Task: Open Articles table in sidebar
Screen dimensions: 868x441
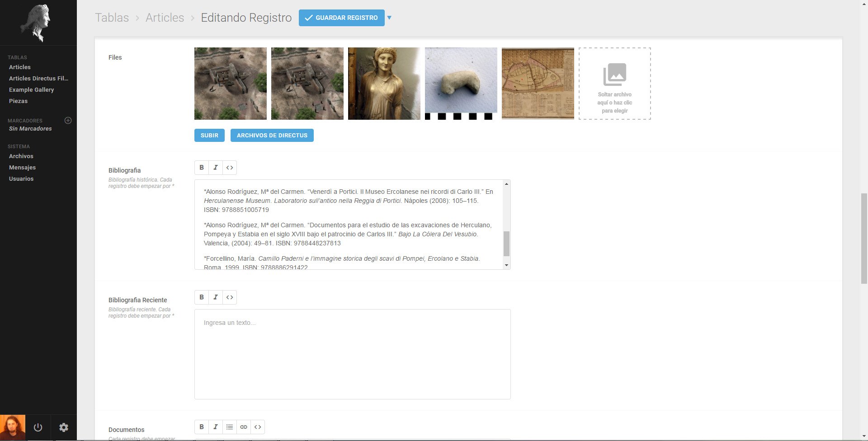Action: (x=20, y=67)
